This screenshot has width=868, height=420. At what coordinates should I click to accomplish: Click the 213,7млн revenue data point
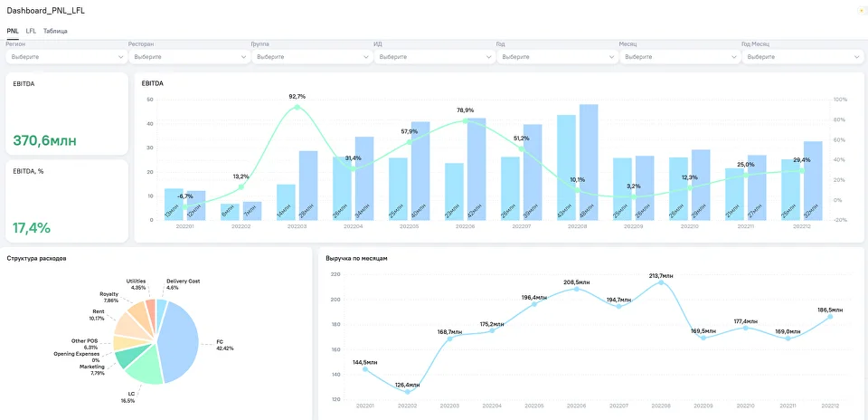[x=661, y=282]
